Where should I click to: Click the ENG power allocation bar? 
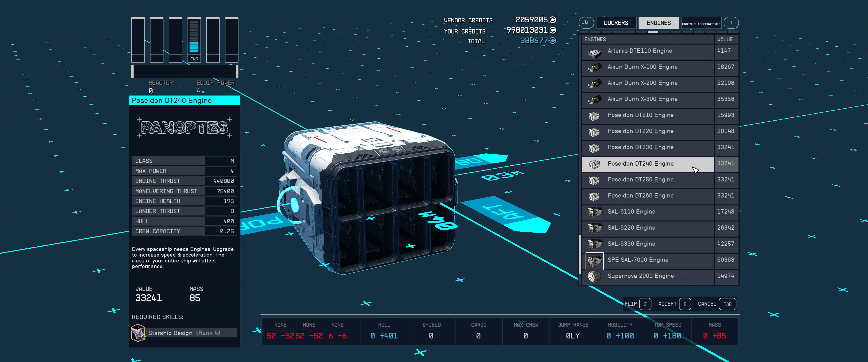click(x=194, y=40)
